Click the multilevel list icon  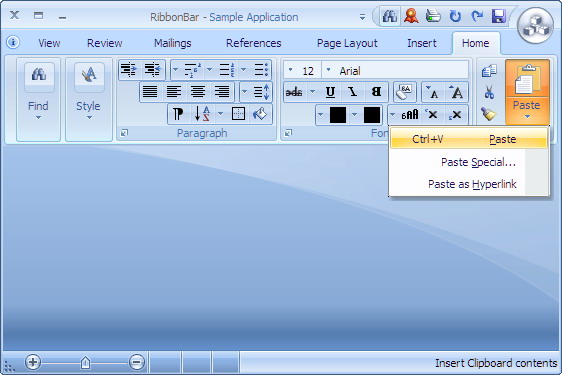192,70
